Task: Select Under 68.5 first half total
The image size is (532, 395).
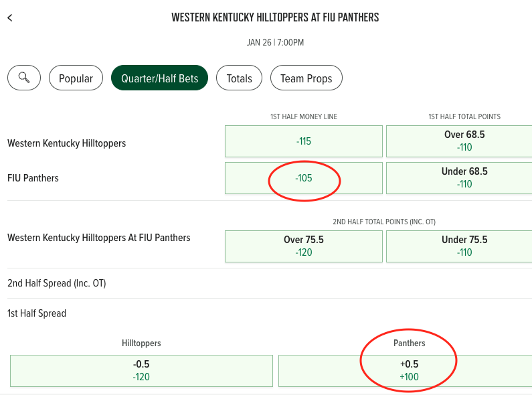Action: point(459,178)
